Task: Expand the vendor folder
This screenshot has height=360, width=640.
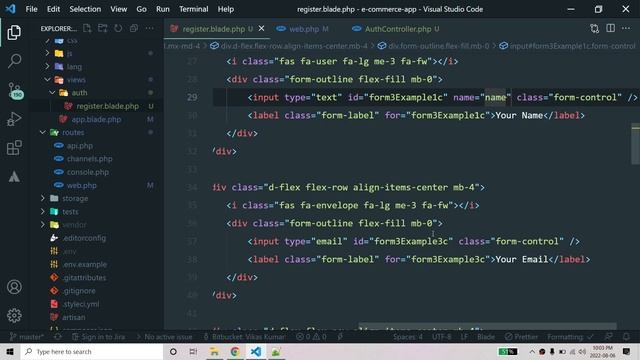Action: point(42,224)
